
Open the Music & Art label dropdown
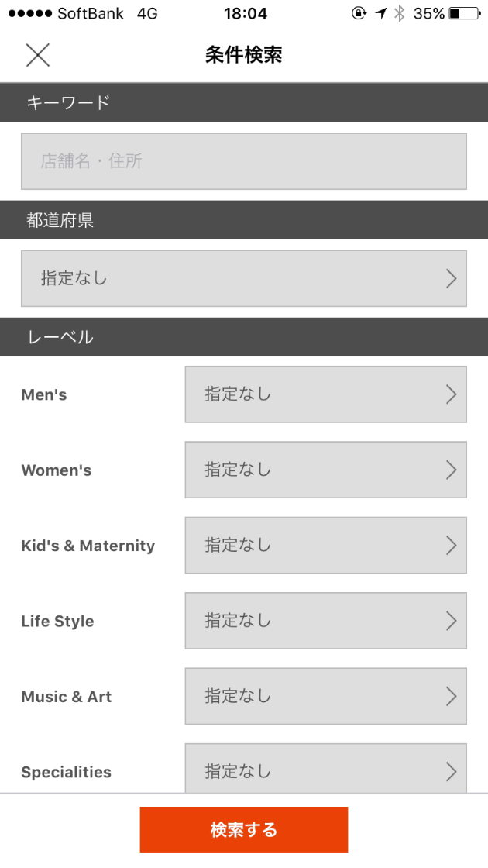click(x=325, y=696)
